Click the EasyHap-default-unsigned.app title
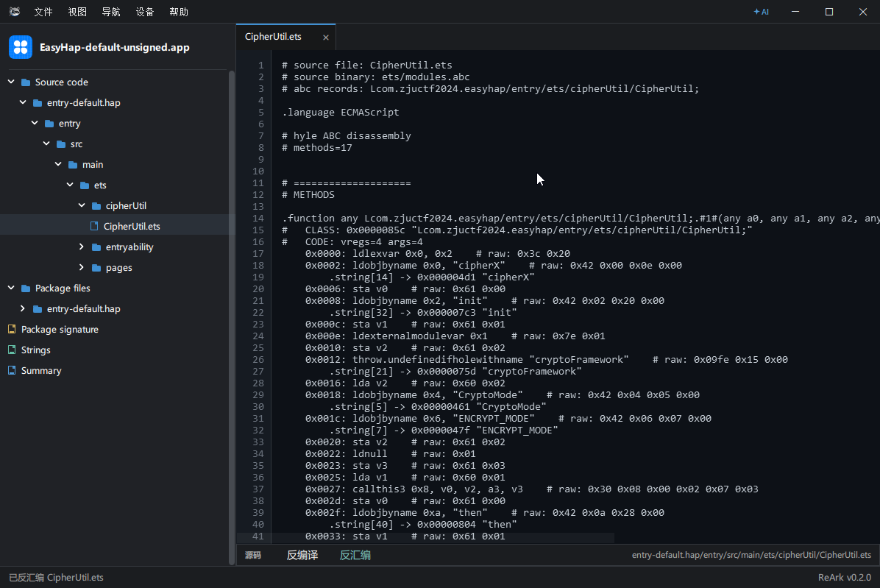 (115, 47)
